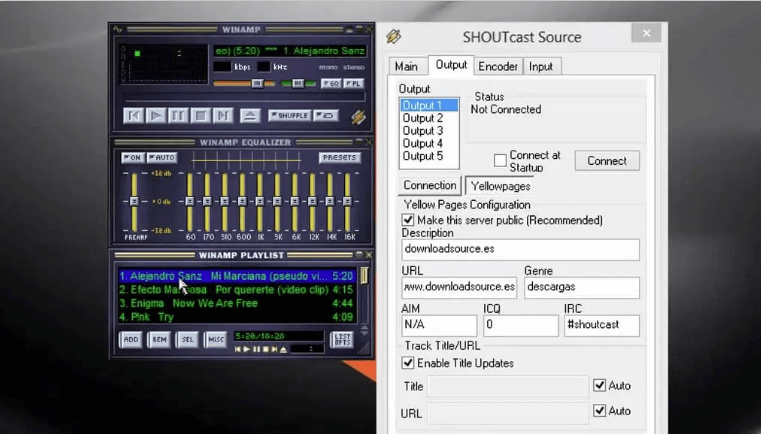
Task: Switch to the Main tab in SHOUTcast Source
Action: pos(406,67)
